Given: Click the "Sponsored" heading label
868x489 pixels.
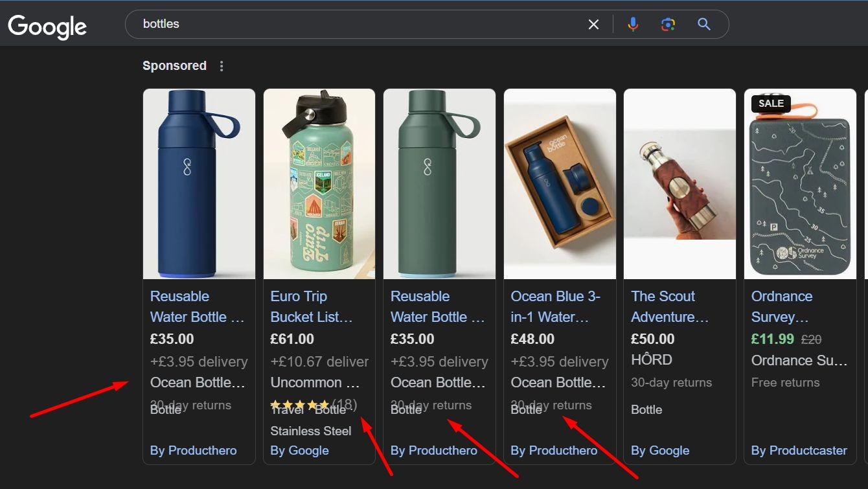Looking at the screenshot, I should point(174,65).
